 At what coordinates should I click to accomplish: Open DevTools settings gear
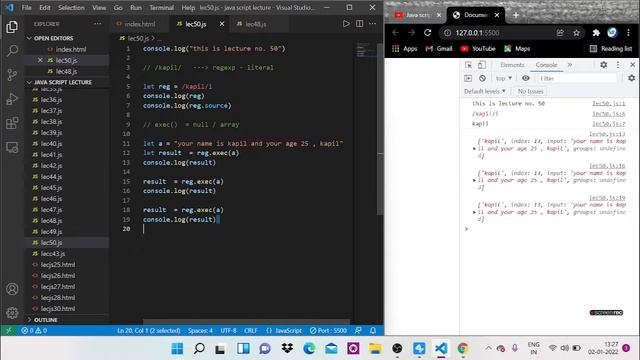(x=604, y=65)
